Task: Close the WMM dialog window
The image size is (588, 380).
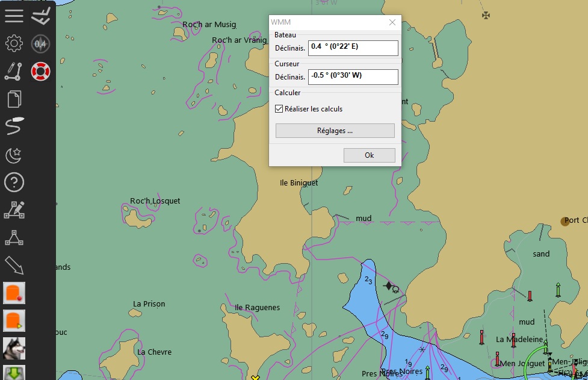Action: point(392,22)
